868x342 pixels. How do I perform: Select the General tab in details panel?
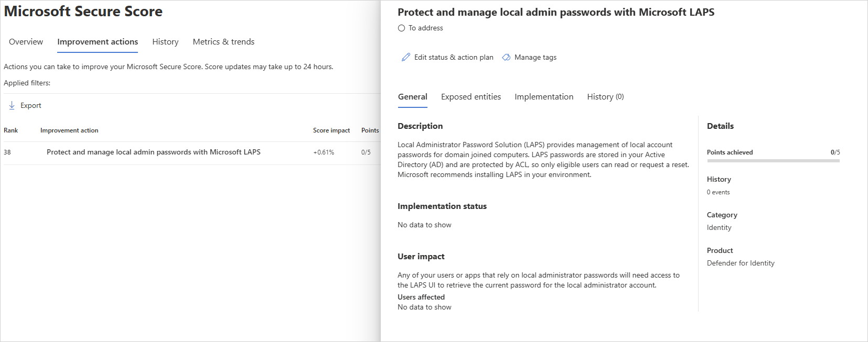pyautogui.click(x=412, y=97)
